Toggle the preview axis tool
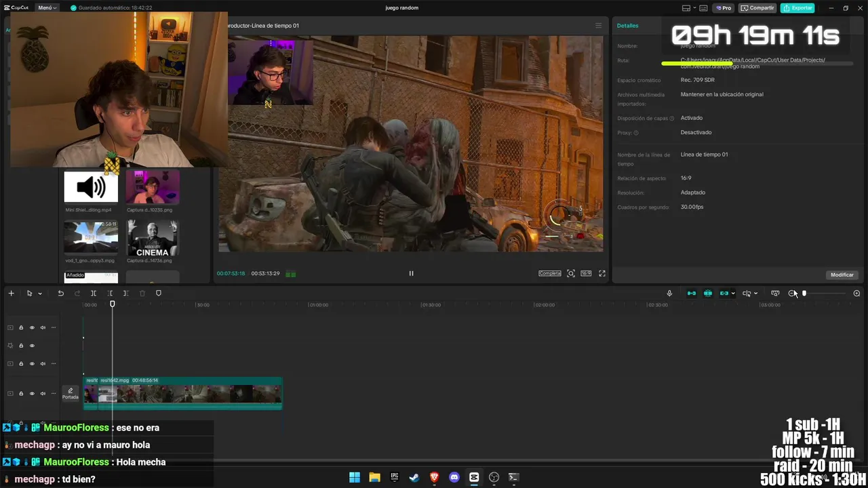The width and height of the screenshot is (868, 488). pos(746,293)
